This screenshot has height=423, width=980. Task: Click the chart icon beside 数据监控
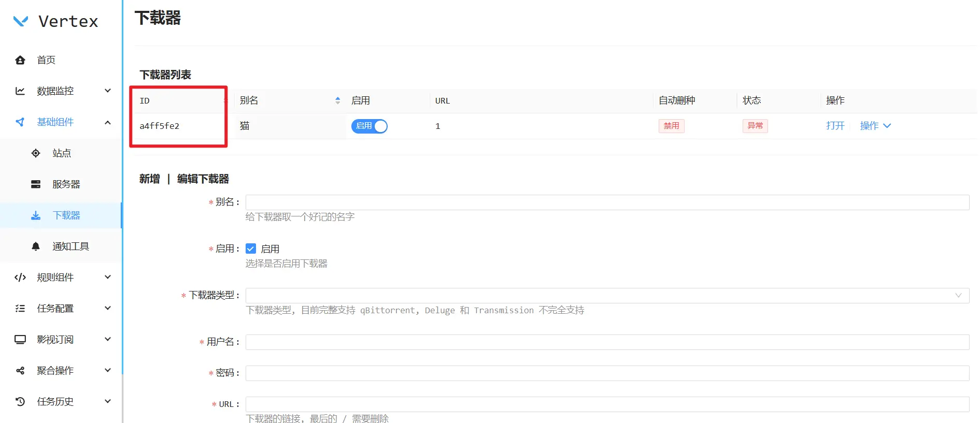[x=20, y=91]
